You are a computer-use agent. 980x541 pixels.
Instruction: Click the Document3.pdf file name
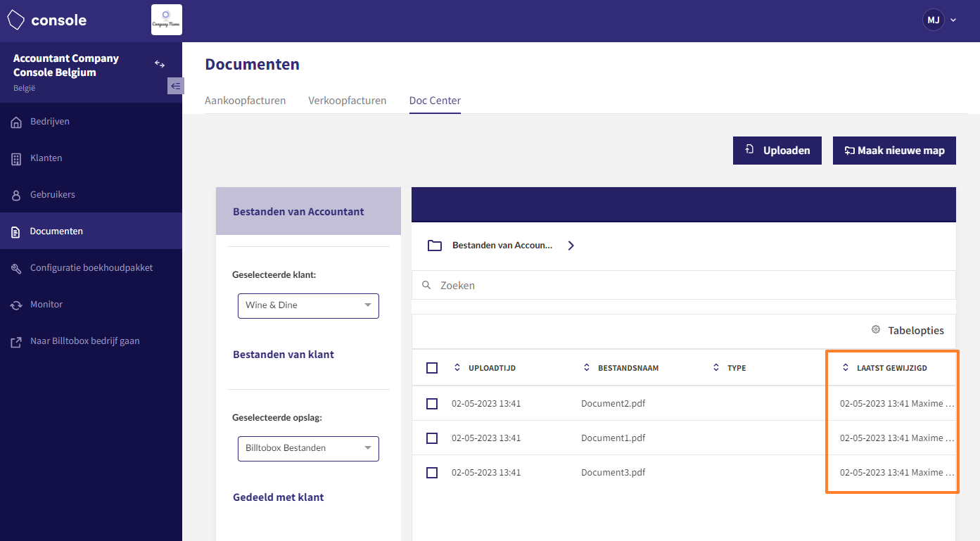[613, 473]
